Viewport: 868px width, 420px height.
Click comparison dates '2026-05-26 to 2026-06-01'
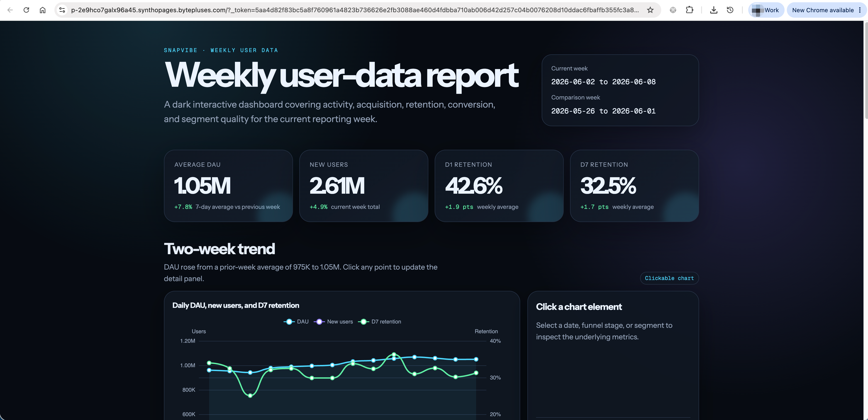pyautogui.click(x=603, y=111)
